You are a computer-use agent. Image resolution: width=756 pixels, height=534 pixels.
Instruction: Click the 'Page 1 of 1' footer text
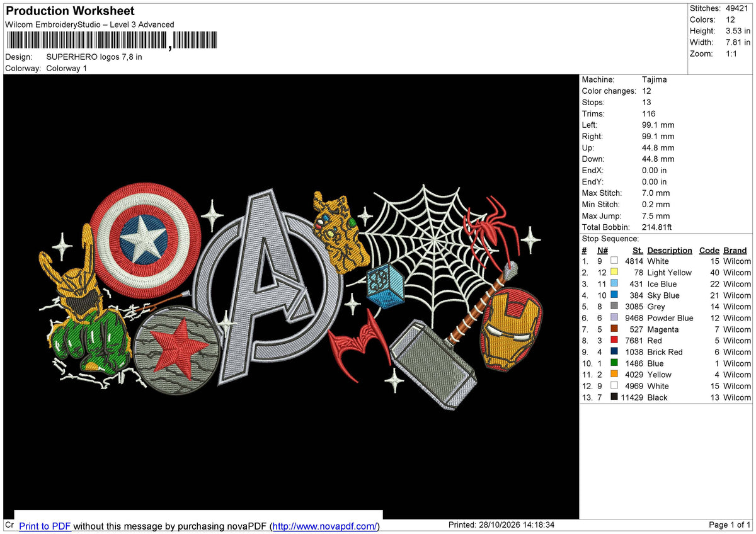point(730,525)
